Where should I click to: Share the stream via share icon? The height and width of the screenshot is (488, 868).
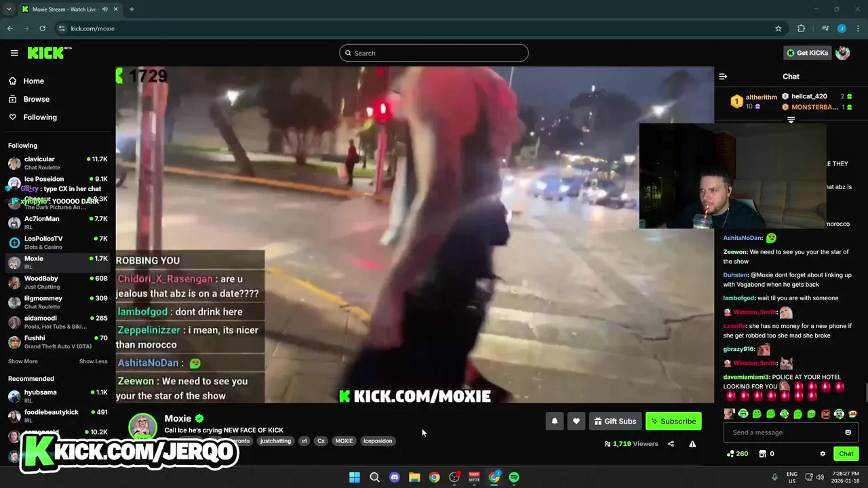(671, 444)
